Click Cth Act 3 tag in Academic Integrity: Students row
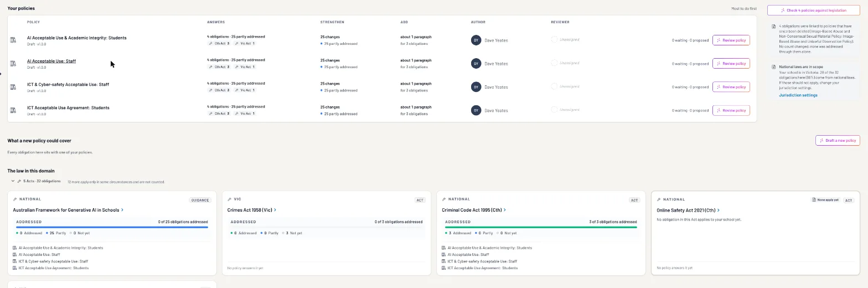This screenshot has height=288, width=868. pyautogui.click(x=219, y=43)
